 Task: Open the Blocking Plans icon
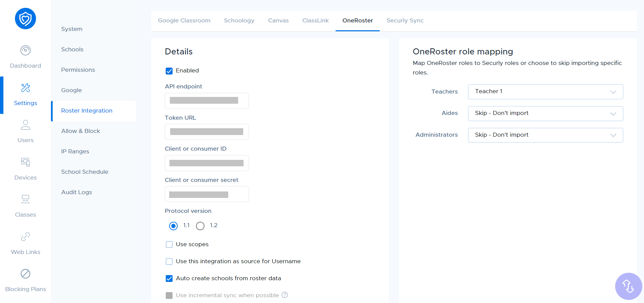pos(25,274)
